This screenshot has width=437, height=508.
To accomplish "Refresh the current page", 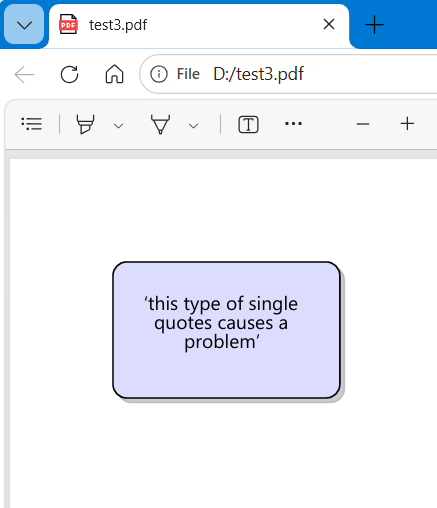I will coord(69,74).
